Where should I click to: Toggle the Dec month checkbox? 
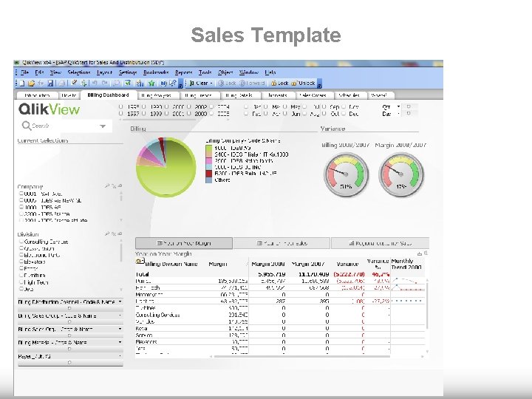point(344,114)
